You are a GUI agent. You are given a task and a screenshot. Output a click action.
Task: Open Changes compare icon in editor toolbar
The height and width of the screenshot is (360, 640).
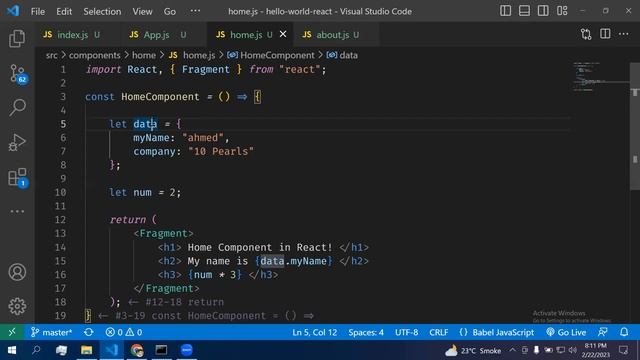(x=586, y=34)
